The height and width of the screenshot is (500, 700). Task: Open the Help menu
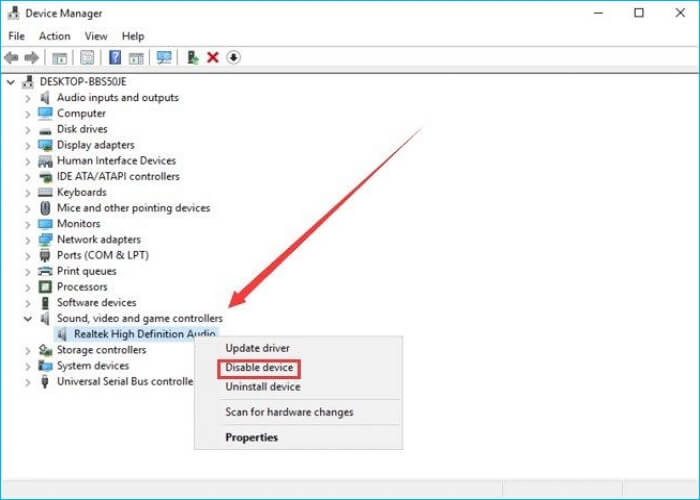(133, 36)
